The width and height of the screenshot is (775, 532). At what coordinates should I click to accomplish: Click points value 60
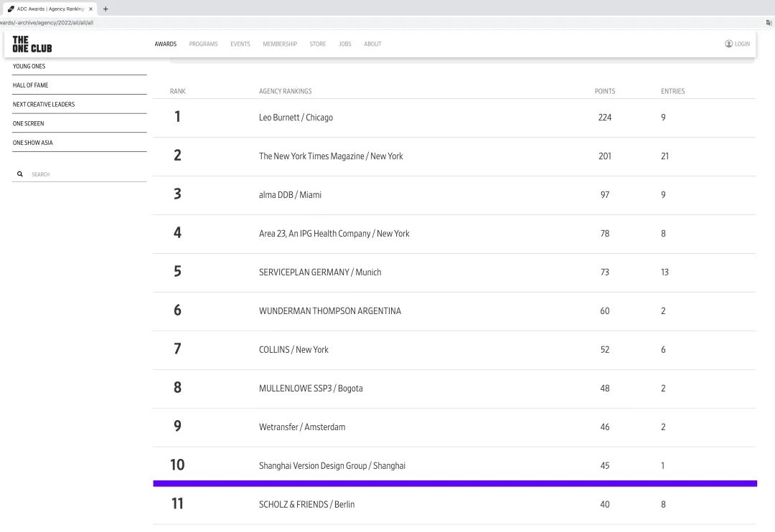pyautogui.click(x=604, y=310)
